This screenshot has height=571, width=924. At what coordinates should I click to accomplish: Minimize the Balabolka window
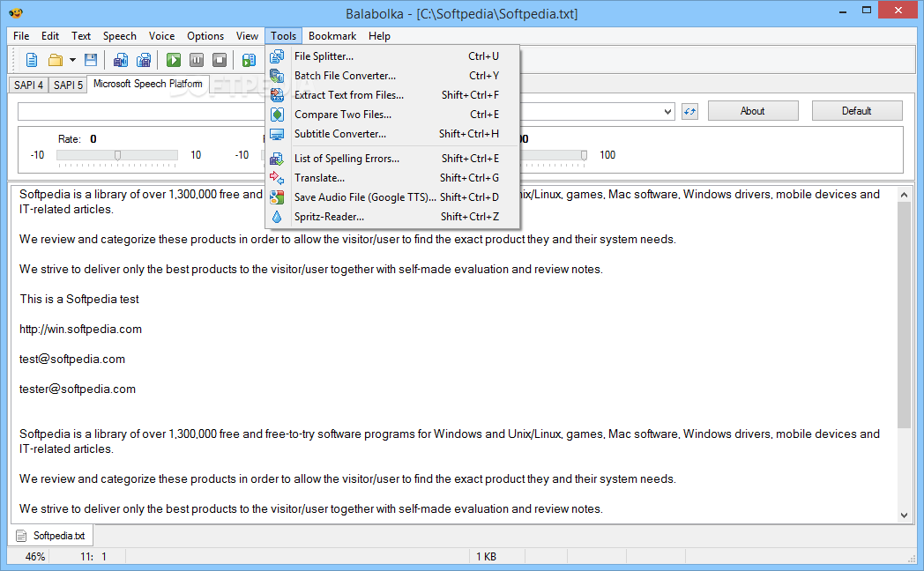point(843,11)
